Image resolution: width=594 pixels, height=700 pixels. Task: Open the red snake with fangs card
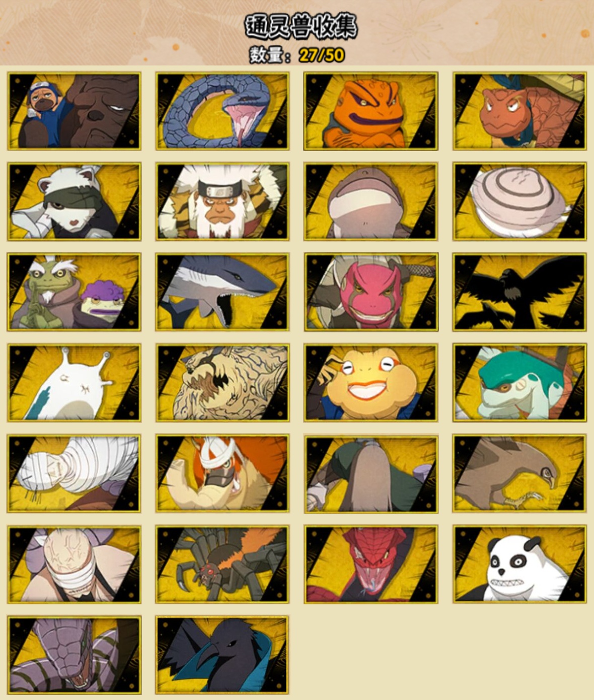371,564
